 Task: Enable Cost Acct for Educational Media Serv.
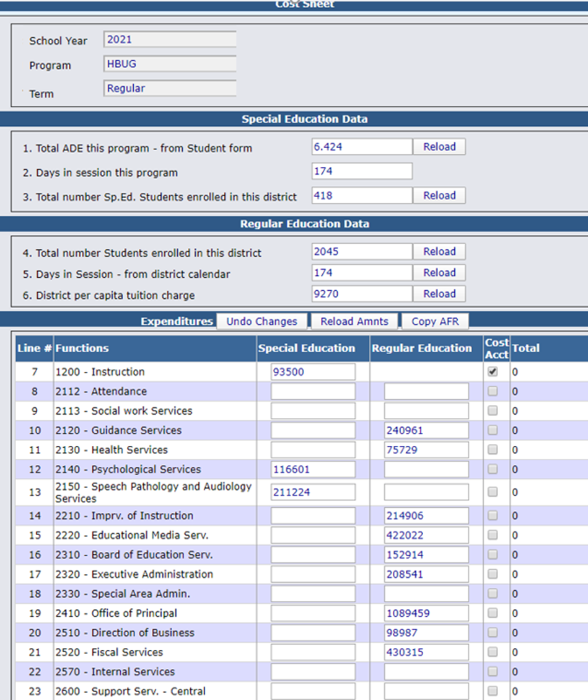[493, 535]
